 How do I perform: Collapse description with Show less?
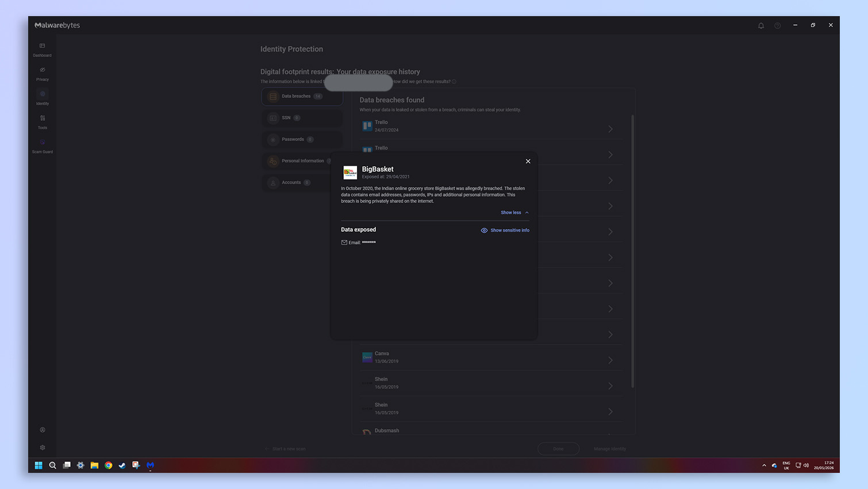514,212
